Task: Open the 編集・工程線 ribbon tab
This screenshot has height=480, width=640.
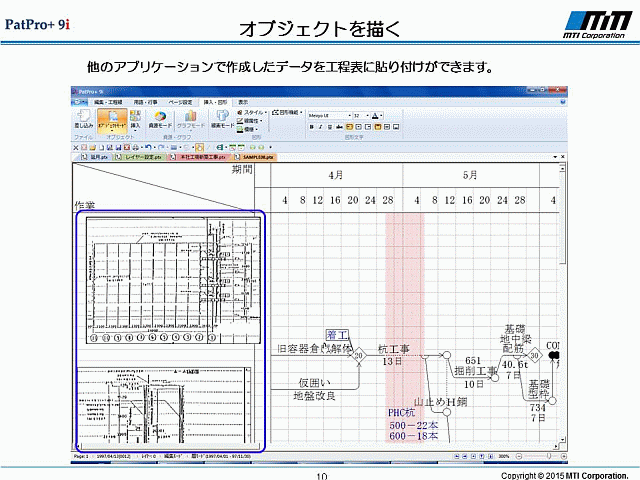Action: click(108, 102)
